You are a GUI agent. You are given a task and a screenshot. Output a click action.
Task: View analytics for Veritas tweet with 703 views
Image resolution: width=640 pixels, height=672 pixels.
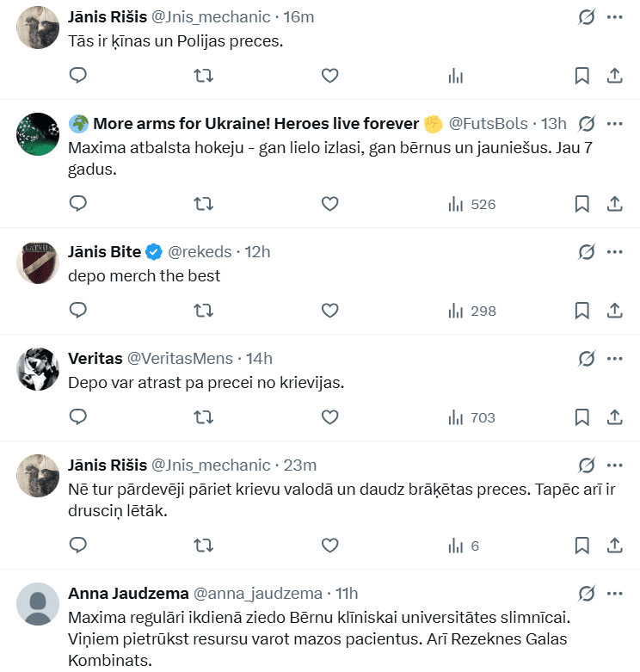click(x=472, y=417)
